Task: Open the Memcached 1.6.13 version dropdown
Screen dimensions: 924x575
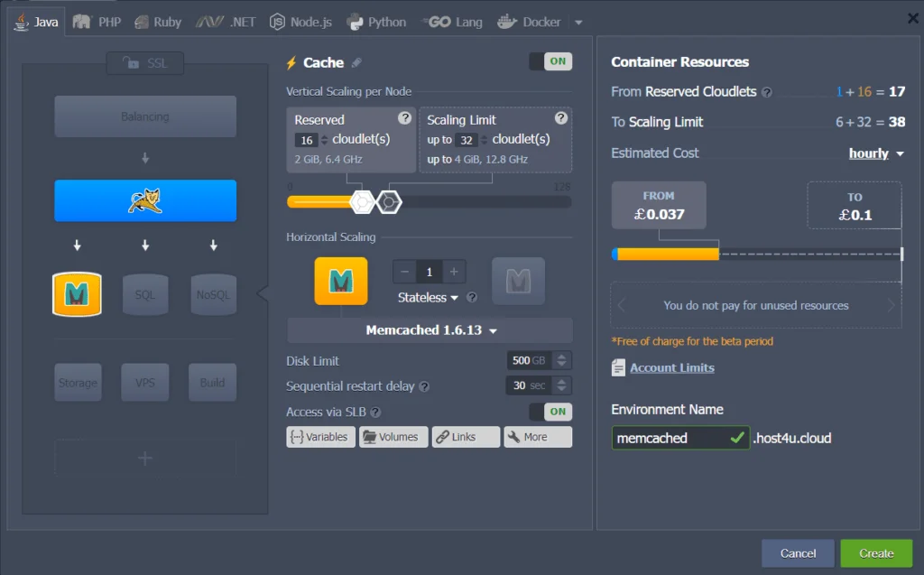Action: [x=430, y=330]
